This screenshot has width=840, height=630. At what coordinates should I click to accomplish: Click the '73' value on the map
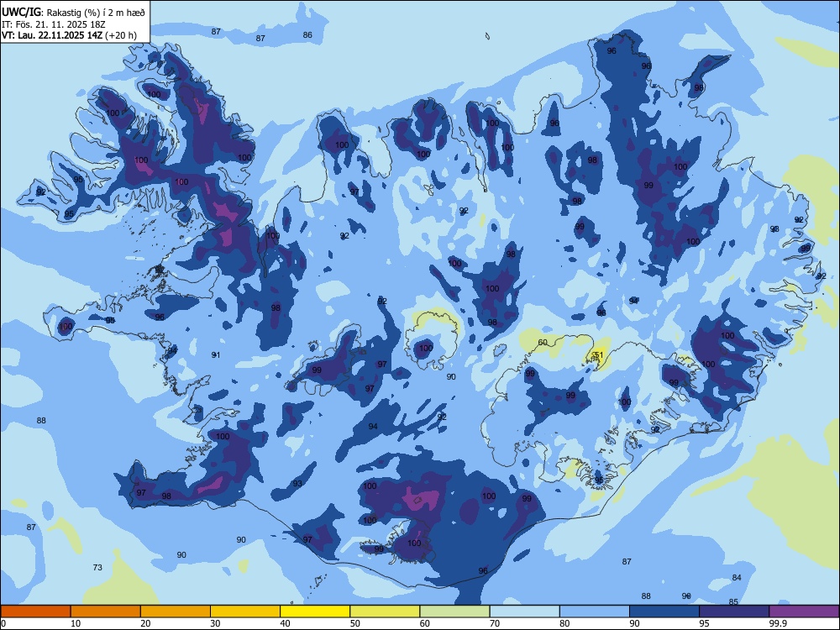pos(97,567)
